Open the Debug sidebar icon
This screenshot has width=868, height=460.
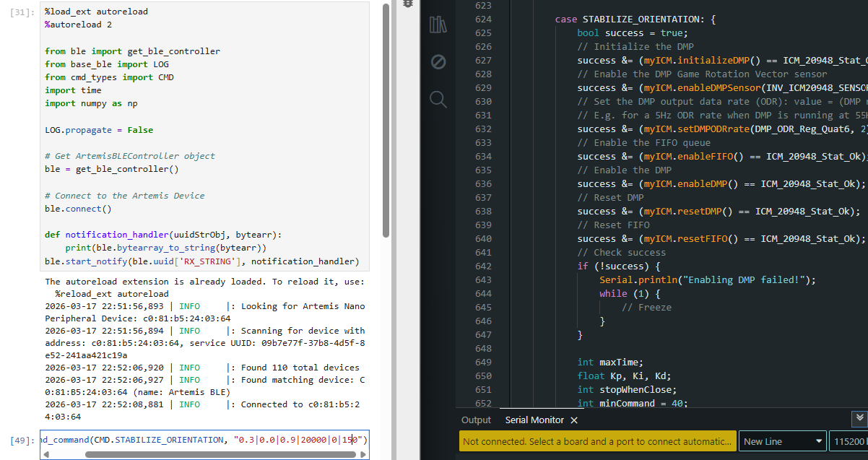click(438, 62)
